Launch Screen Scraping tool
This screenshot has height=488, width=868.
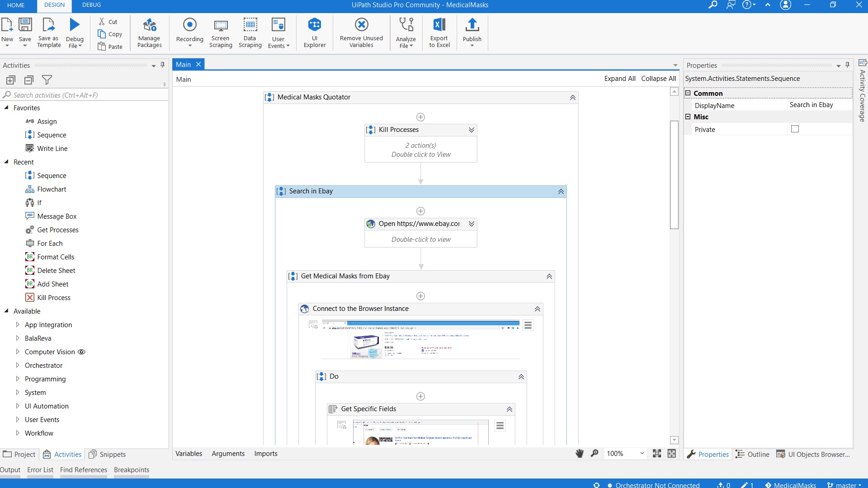[x=221, y=33]
